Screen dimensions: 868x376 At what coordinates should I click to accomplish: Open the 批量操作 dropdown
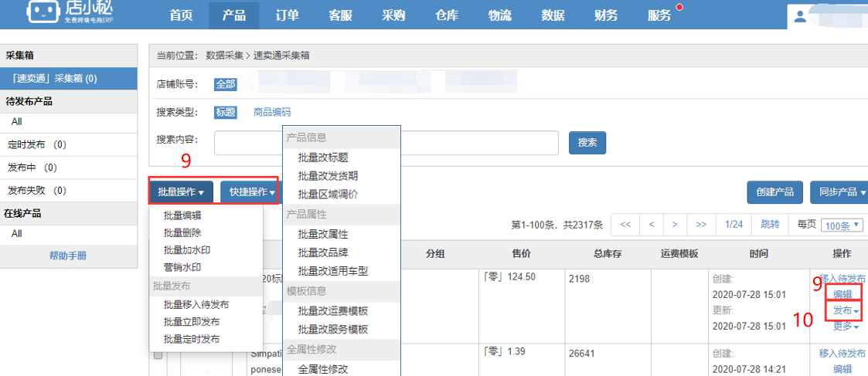pos(180,191)
